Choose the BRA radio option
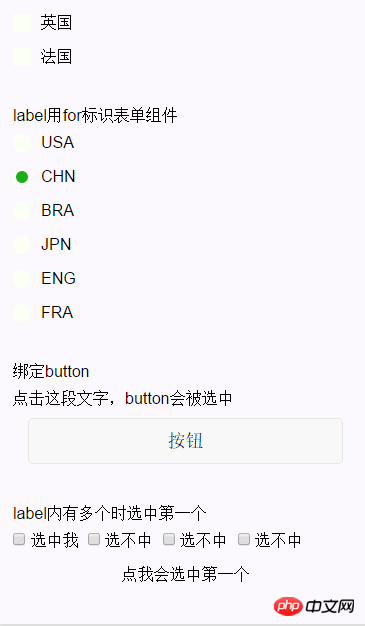The image size is (365, 626). click(22, 210)
